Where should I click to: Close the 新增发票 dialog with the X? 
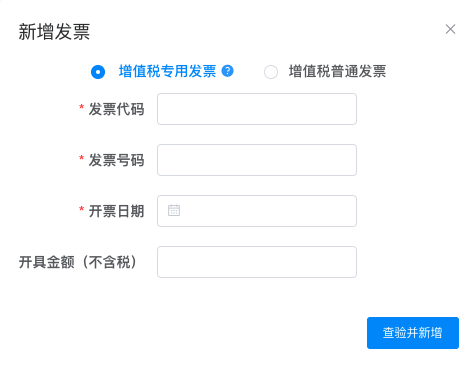(x=450, y=29)
